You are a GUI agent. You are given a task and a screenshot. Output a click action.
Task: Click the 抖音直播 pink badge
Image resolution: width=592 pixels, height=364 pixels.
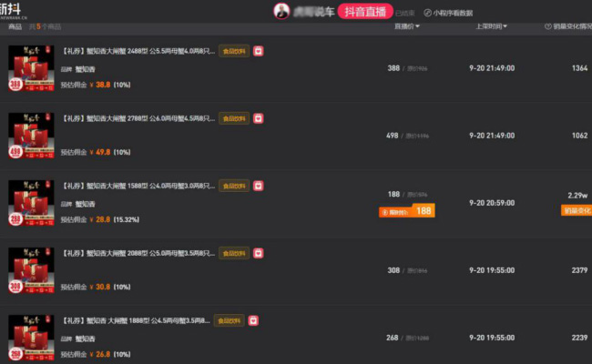point(365,12)
